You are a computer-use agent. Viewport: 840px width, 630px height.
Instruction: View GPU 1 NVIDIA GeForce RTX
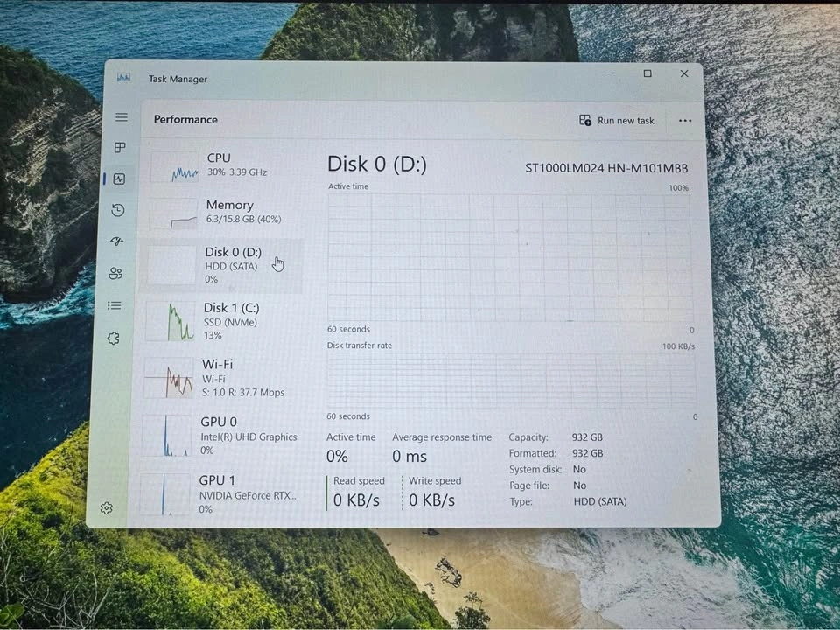pyautogui.click(x=219, y=493)
